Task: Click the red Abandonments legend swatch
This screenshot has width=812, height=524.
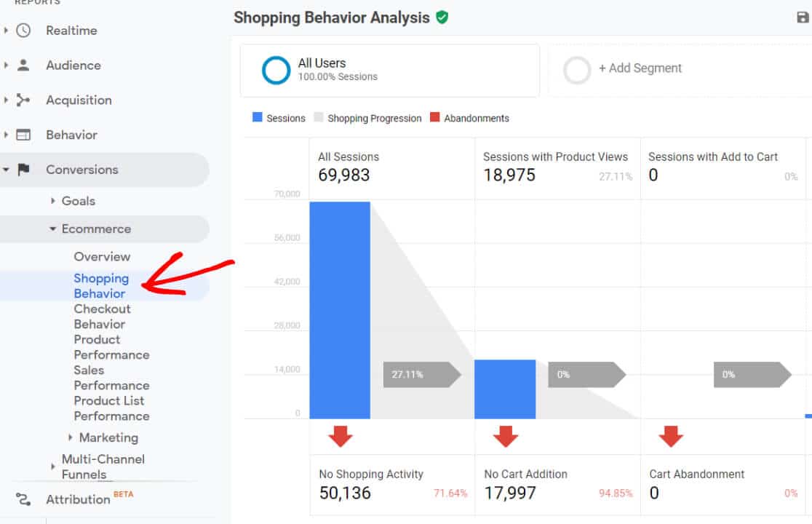Action: [435, 117]
